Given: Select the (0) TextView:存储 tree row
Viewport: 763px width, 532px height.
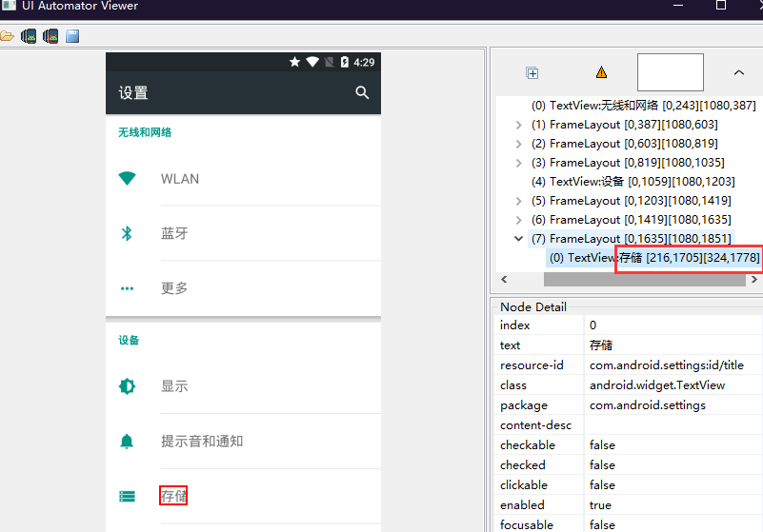Looking at the screenshot, I should [654, 258].
